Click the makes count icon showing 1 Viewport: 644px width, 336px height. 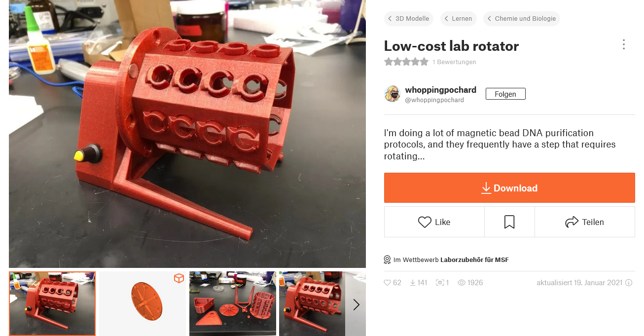tap(440, 283)
